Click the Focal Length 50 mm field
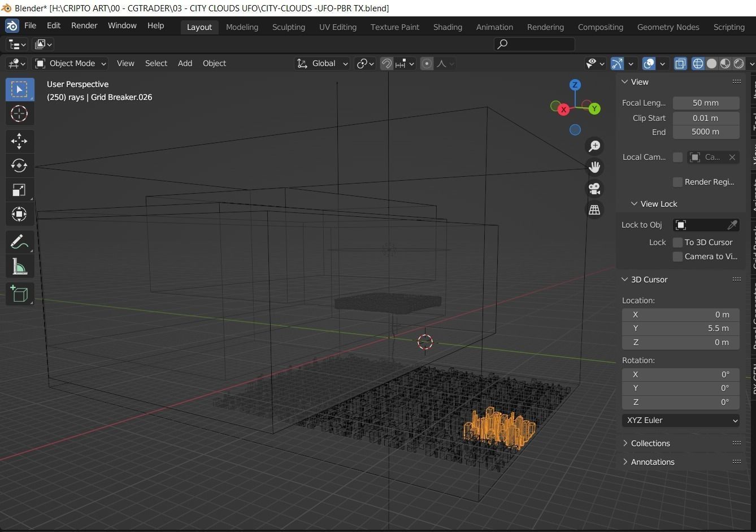 pyautogui.click(x=706, y=103)
